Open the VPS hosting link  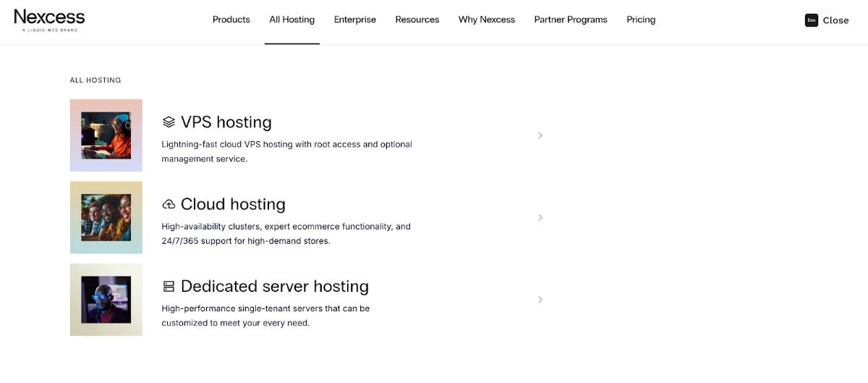click(x=226, y=122)
